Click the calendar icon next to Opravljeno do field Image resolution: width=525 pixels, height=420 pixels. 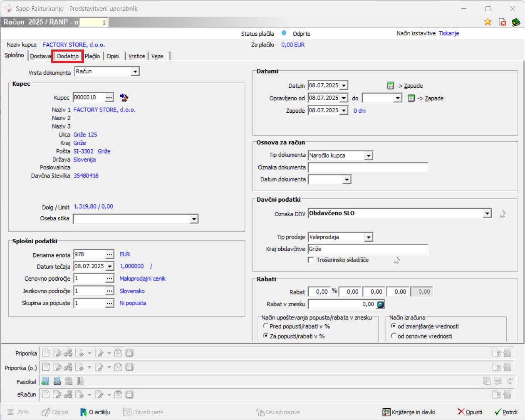coord(411,98)
